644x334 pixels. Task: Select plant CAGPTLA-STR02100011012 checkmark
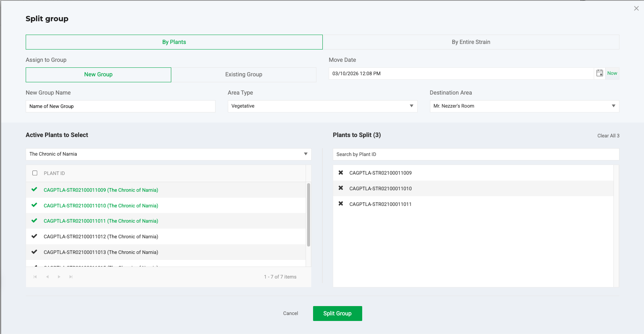[34, 236]
